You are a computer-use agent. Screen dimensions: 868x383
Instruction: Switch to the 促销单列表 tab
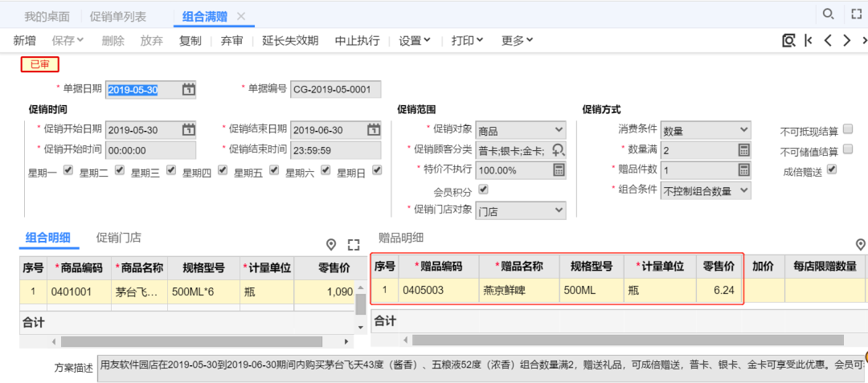tap(118, 17)
